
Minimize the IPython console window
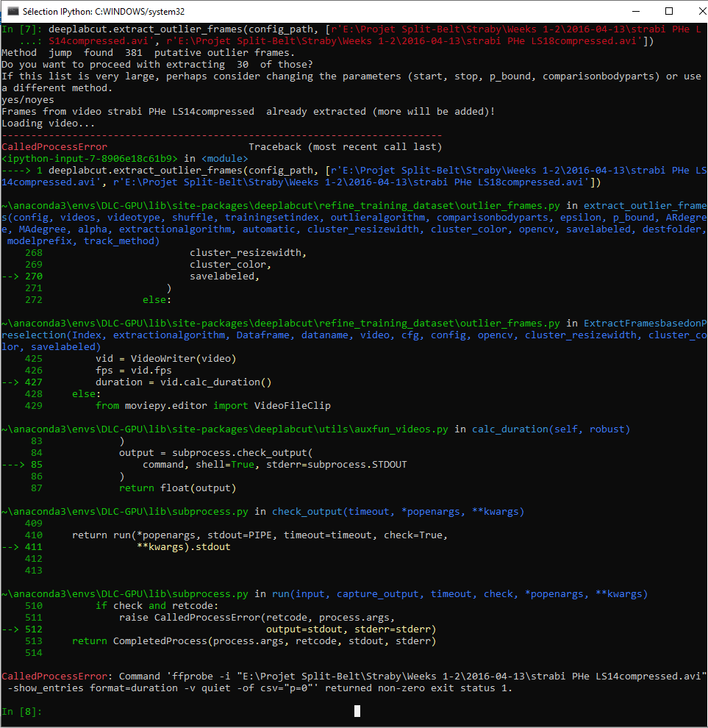pos(635,11)
